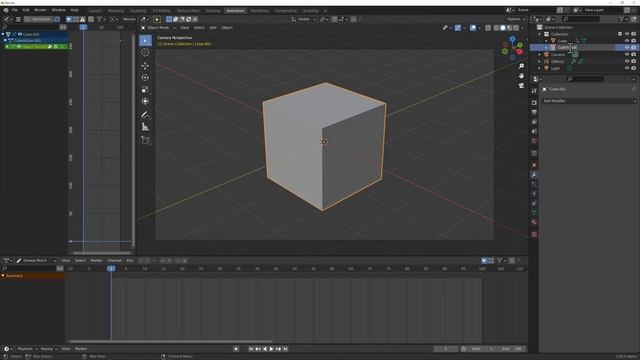Open the Playback popover in timeline
This screenshot has height=360, width=640.
coord(27,349)
